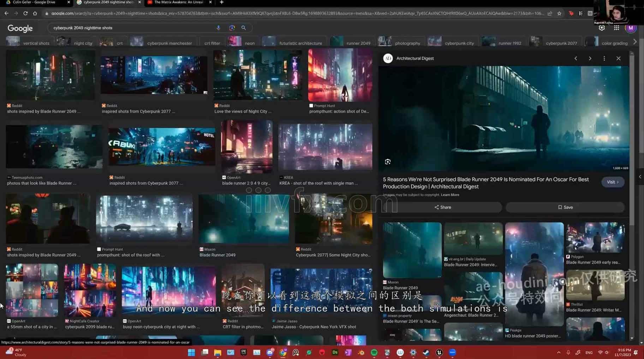The height and width of the screenshot is (359, 644).
Task: Open Architectural Digest source link header
Action: pyautogui.click(x=415, y=58)
